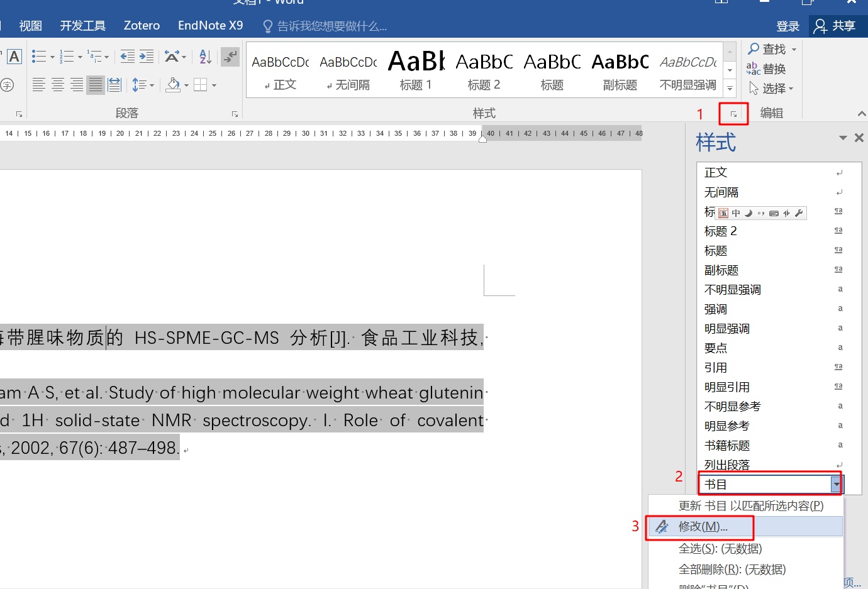Expand the shading dropdown arrow
868x589 pixels.
[x=186, y=85]
